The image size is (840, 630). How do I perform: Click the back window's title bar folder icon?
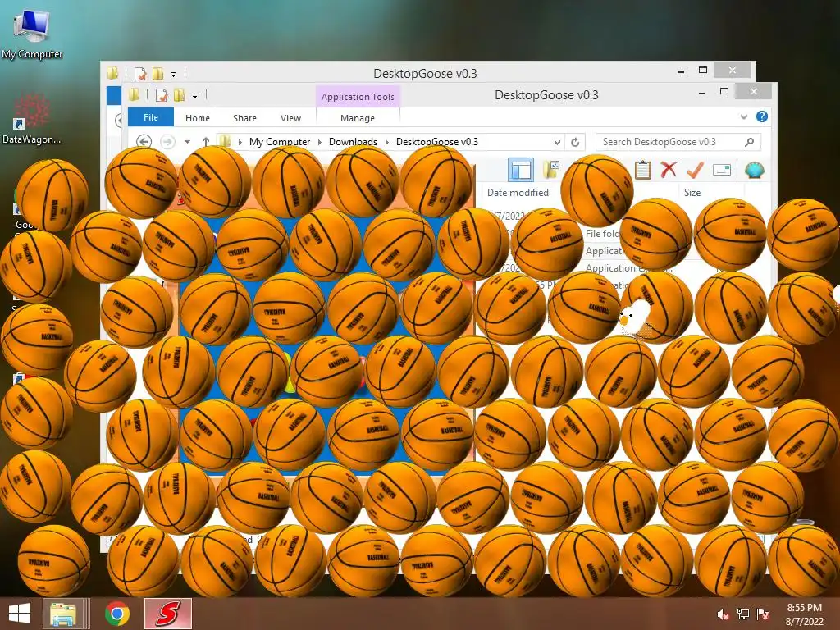112,73
